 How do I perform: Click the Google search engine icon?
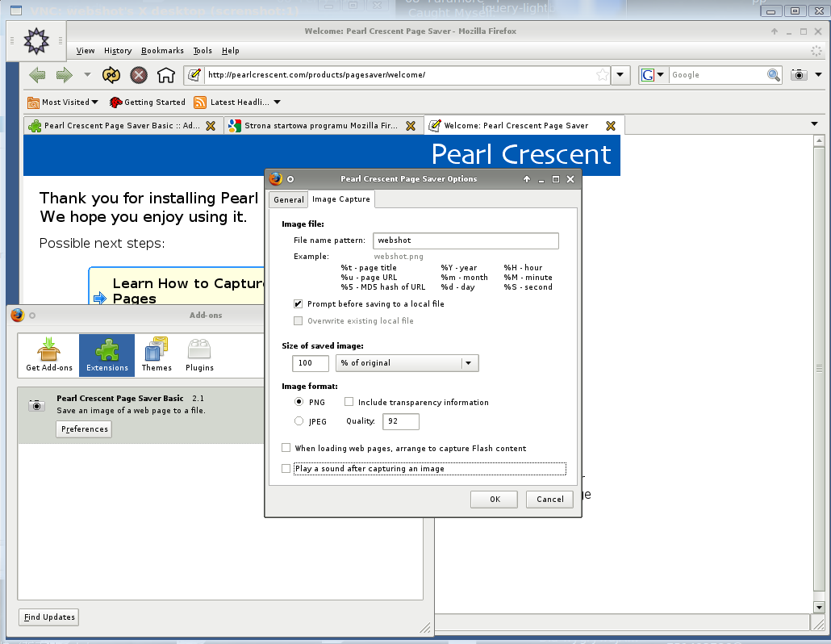(648, 75)
